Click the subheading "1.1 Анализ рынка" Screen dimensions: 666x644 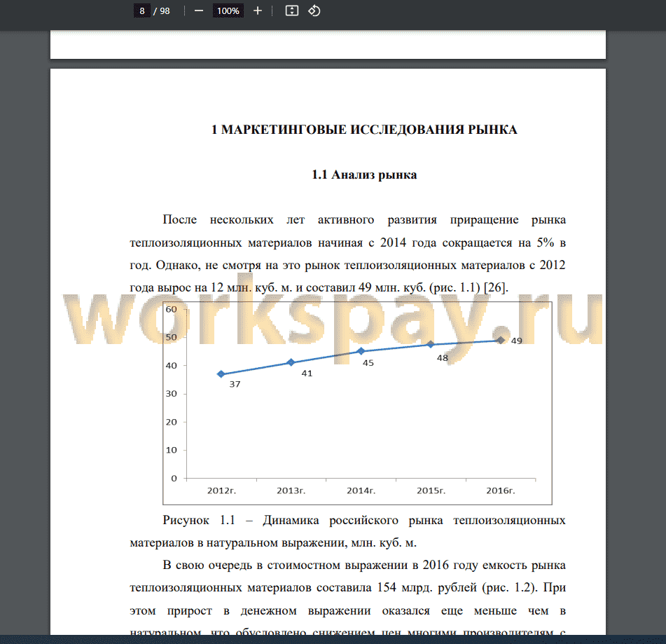364,174
